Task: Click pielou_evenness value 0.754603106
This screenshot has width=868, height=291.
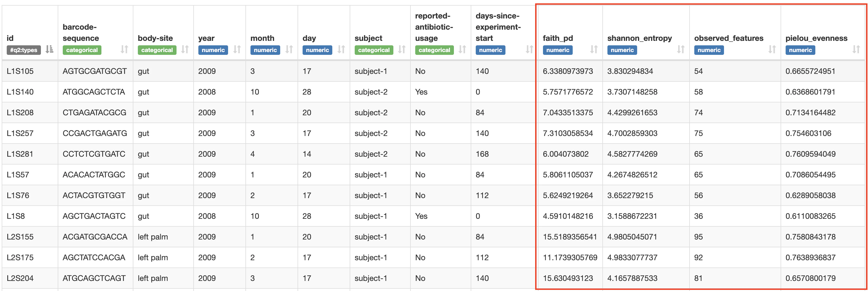Action: 808,133
